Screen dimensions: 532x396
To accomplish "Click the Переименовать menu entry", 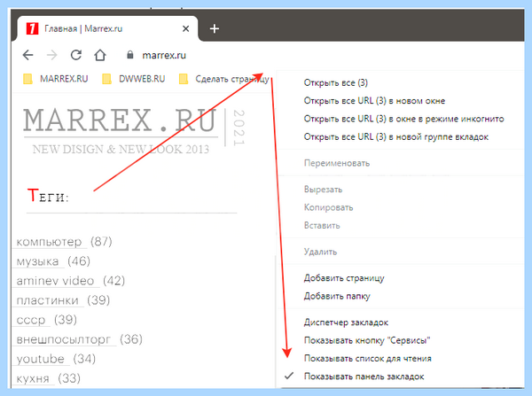I will [x=337, y=163].
